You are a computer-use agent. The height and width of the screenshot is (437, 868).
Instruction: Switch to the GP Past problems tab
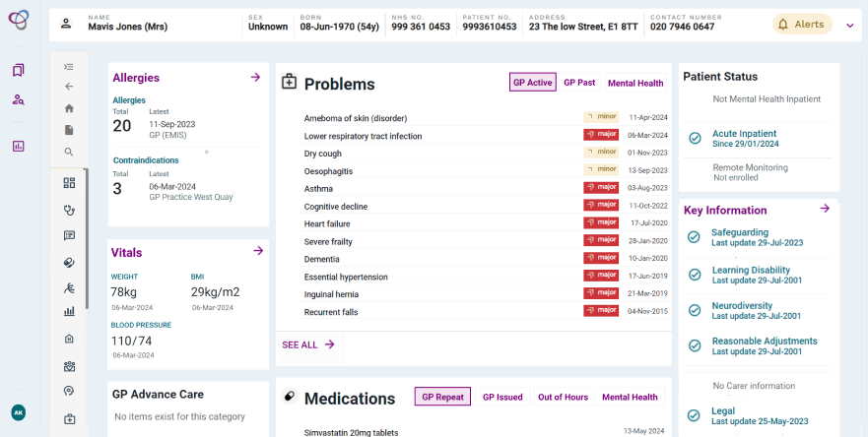pos(579,83)
